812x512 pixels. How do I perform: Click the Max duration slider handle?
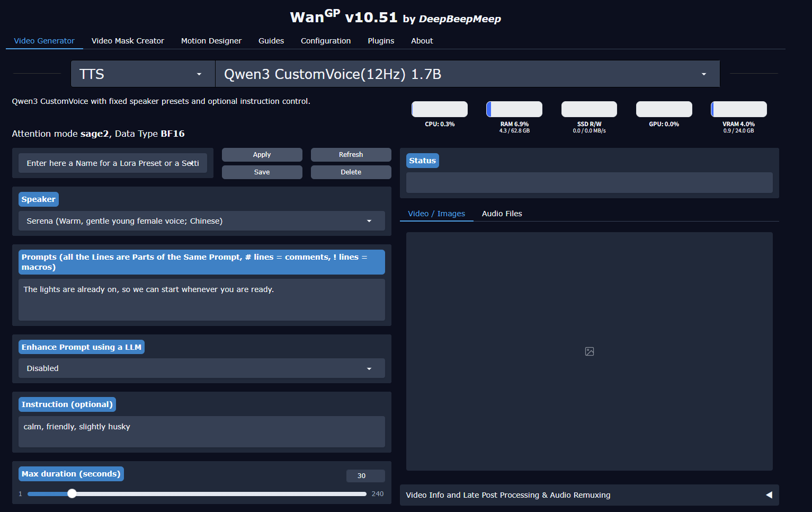(72, 493)
